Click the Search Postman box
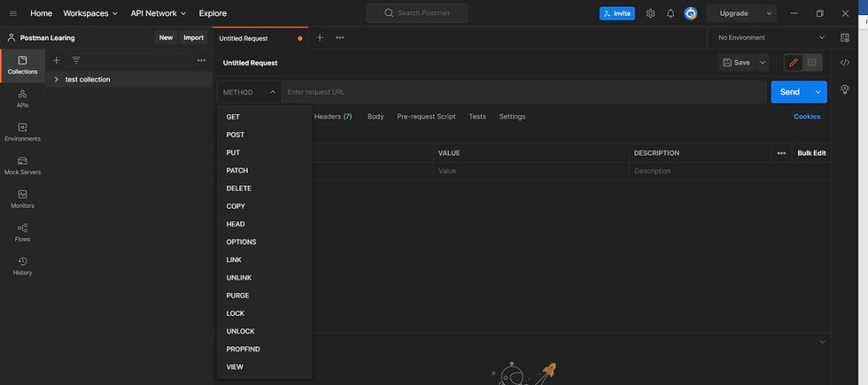Image resolution: width=868 pixels, height=385 pixels. [x=417, y=13]
